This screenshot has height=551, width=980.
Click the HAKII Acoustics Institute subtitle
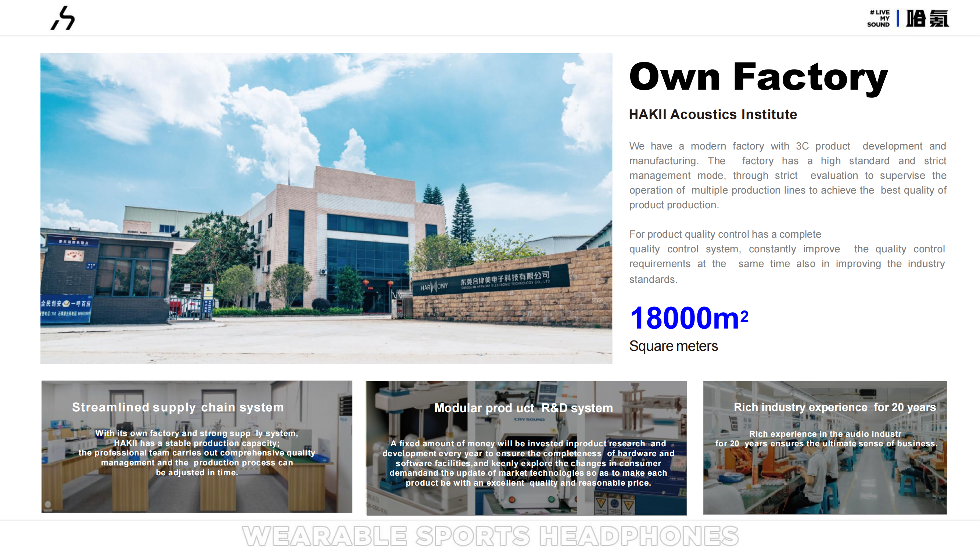click(712, 115)
